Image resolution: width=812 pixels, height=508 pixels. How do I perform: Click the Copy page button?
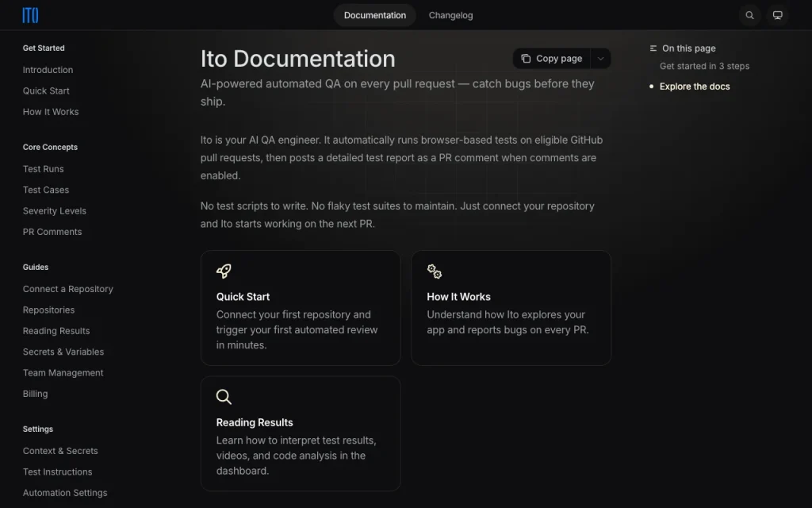point(552,59)
